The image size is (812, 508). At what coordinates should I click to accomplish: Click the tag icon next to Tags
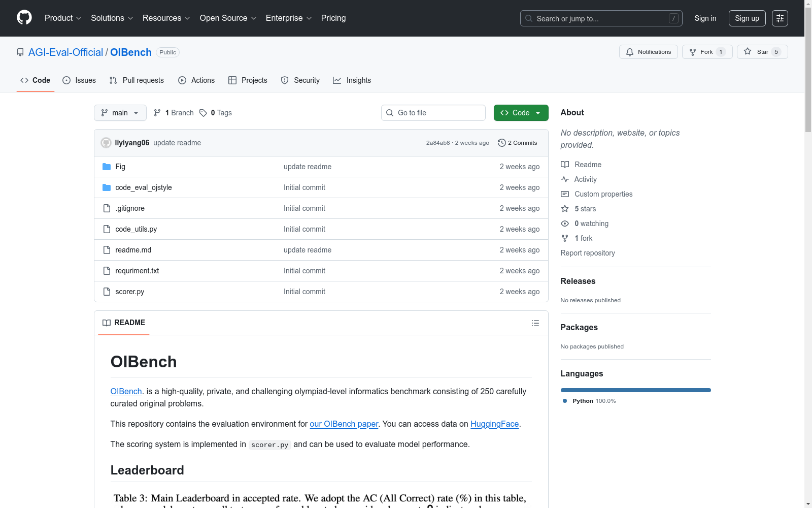pos(203,113)
